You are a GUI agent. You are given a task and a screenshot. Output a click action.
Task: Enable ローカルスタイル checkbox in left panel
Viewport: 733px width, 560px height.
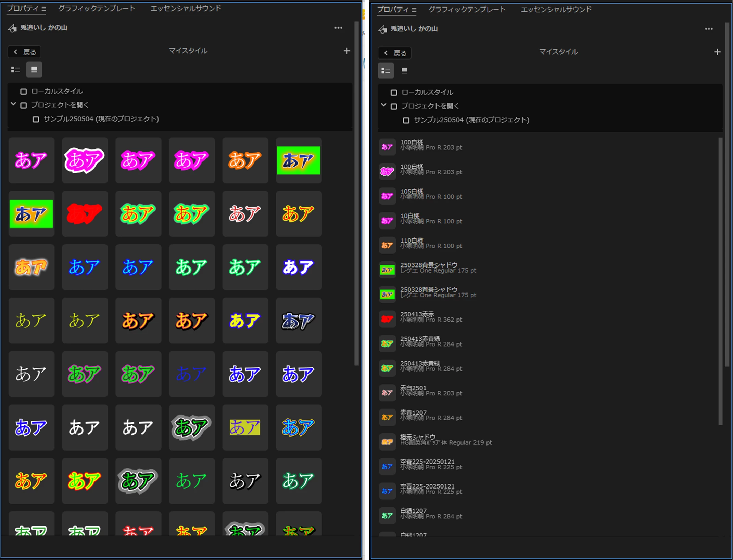click(24, 92)
